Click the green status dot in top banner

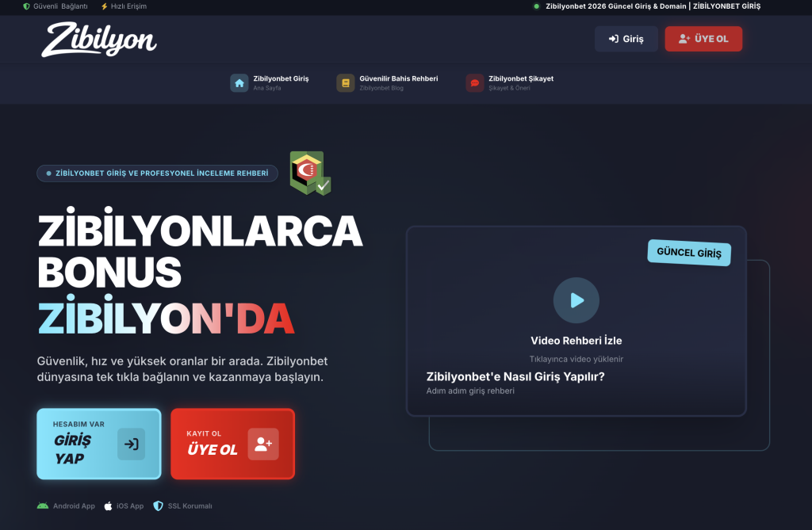(x=537, y=6)
